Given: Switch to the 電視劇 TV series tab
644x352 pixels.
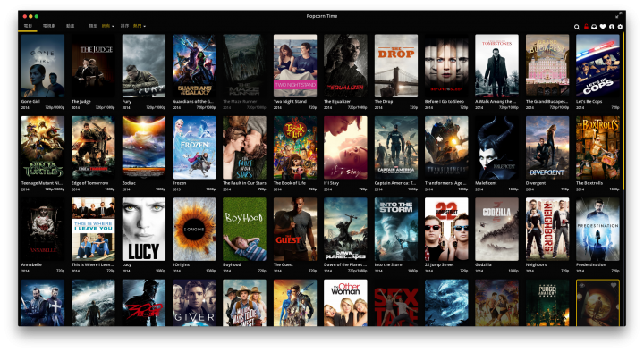Looking at the screenshot, I should [49, 26].
